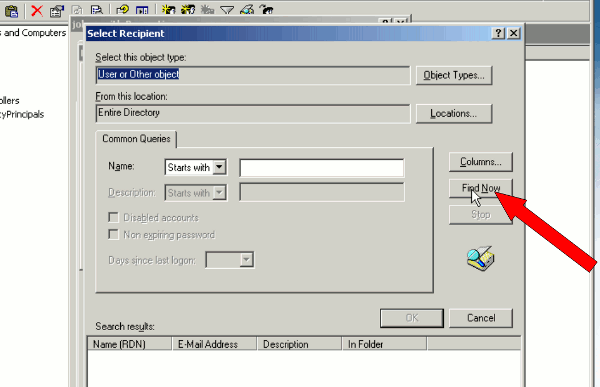Toggle the Non expiring password checkbox
Viewport: 600px width, 387px height.
pos(113,234)
